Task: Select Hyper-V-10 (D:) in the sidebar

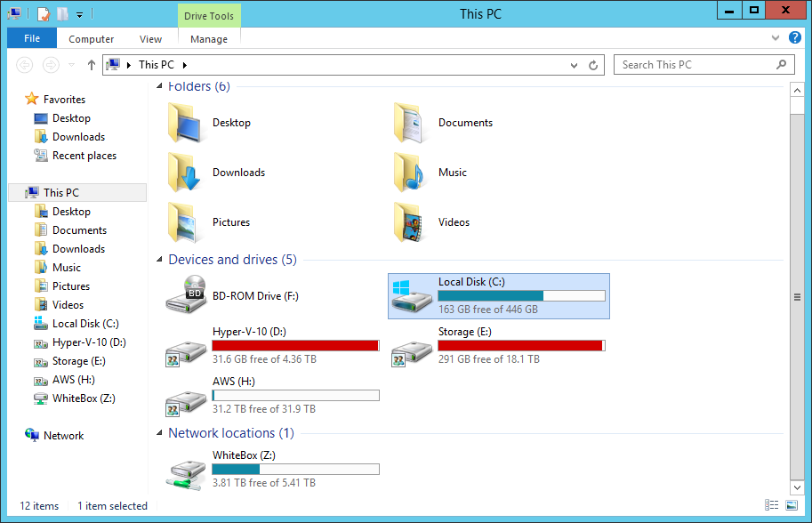Action: (89, 342)
